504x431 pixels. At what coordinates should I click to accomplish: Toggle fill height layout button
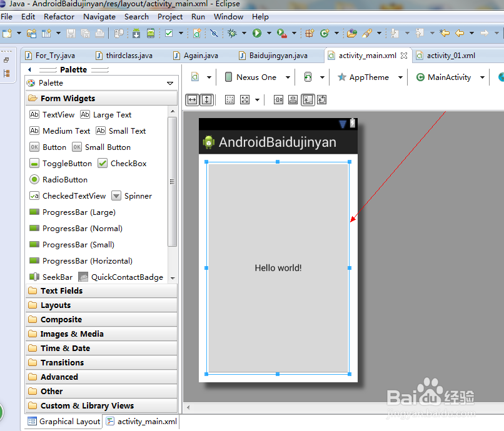[x=207, y=100]
